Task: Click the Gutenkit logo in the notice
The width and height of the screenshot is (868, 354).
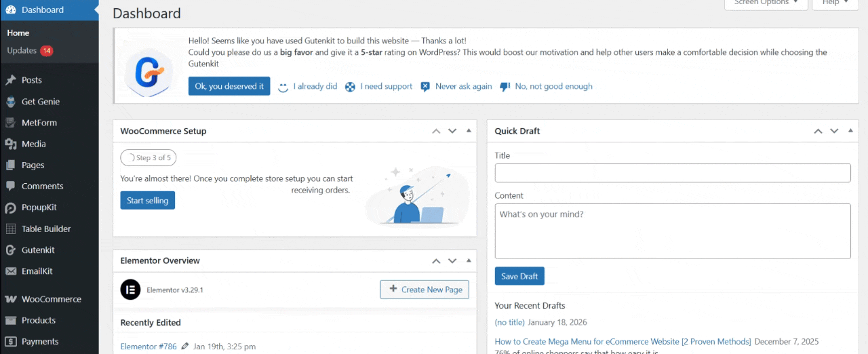Action: (x=149, y=72)
